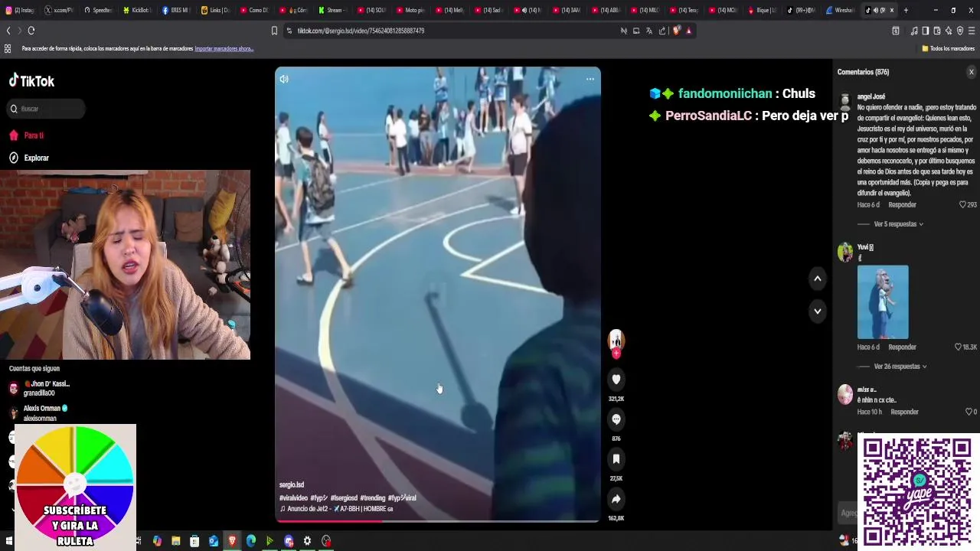Screen dimensions: 980x551
Task: Open the image sticker in Yuvi's comment
Action: (883, 302)
